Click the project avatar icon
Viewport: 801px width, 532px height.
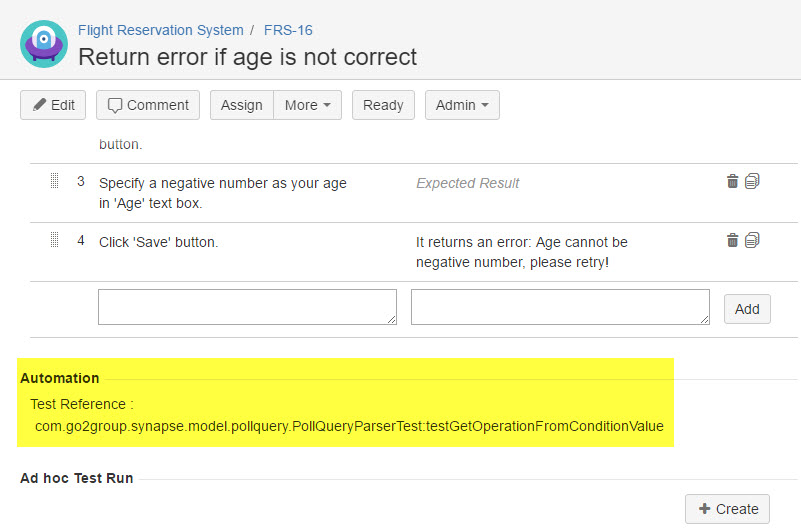point(44,44)
